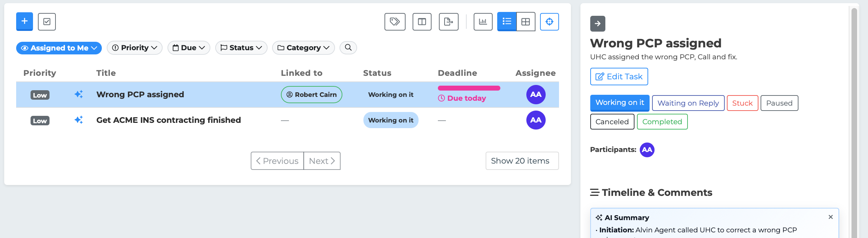
Task: Expand the Priority filter dropdown
Action: coord(134,48)
